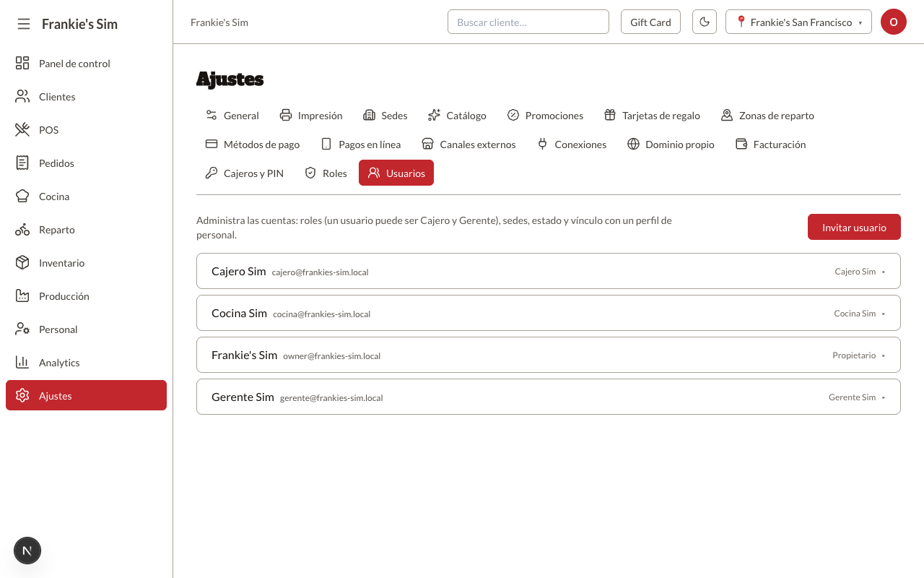924x578 pixels.
Task: Focus the Buscar cliente search field
Action: tap(528, 22)
